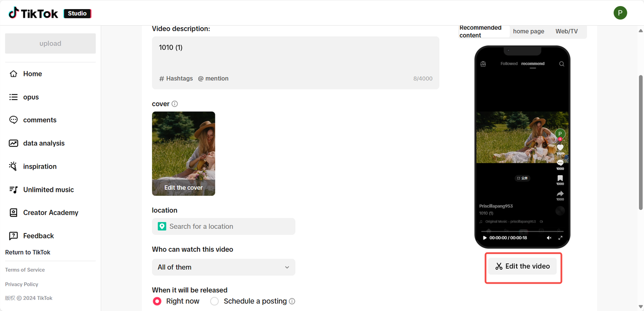Click the cover thumbnail image

point(184,153)
